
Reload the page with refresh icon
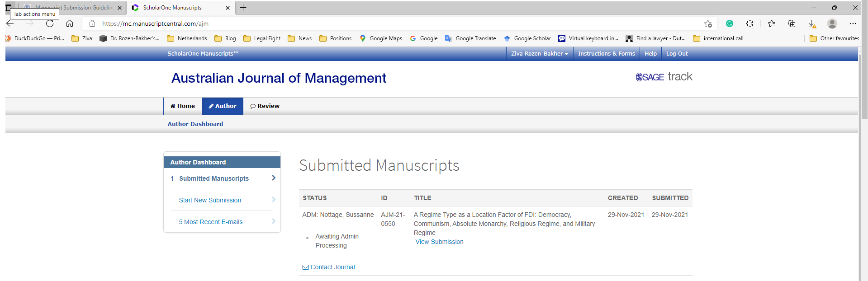click(x=50, y=23)
